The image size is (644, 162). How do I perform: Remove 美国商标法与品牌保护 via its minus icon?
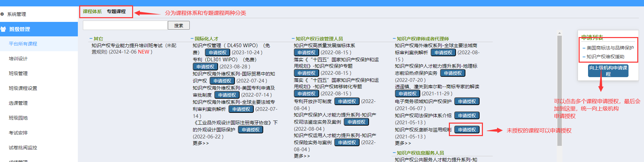coord(584,48)
